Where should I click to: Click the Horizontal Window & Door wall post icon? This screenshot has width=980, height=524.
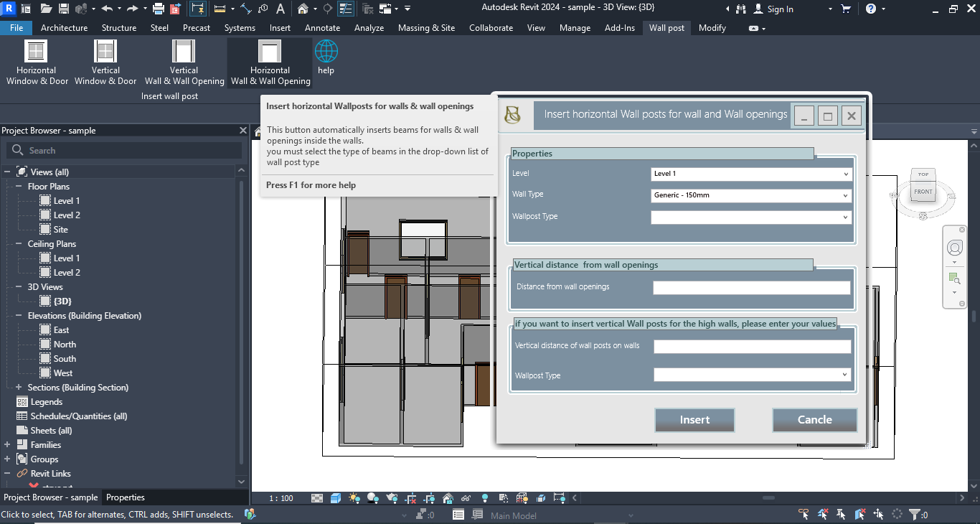pyautogui.click(x=37, y=52)
